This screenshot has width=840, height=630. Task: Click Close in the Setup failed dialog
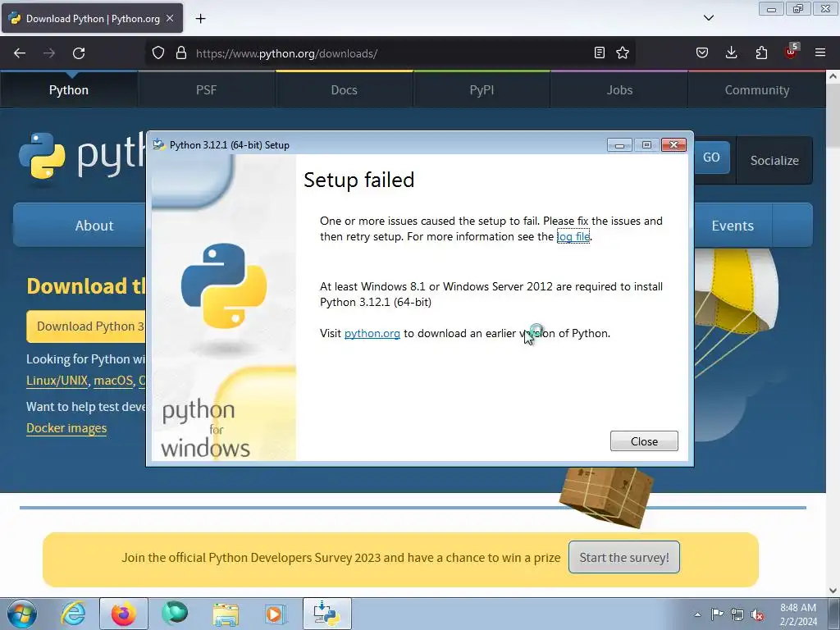[644, 441]
